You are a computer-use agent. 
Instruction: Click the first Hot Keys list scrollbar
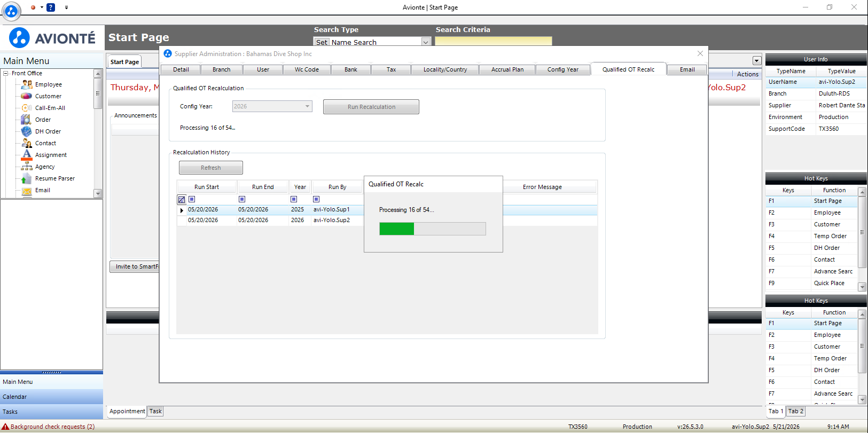(x=862, y=239)
